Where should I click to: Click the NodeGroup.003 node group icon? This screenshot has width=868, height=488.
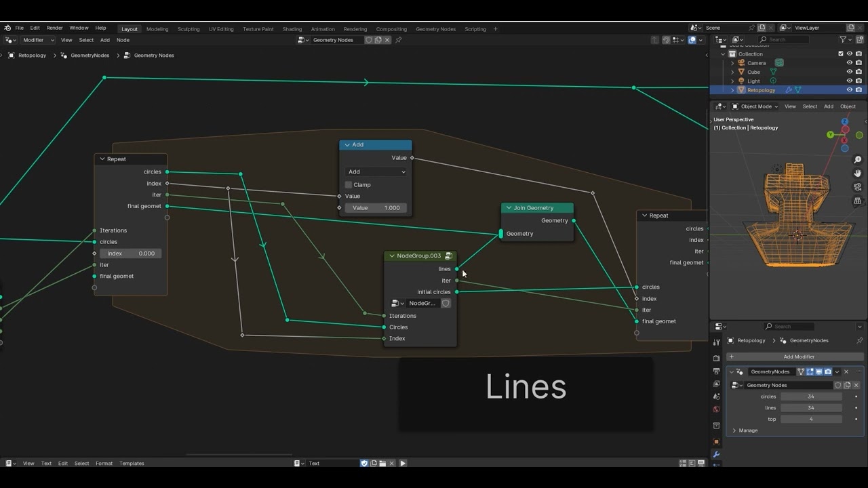(448, 256)
